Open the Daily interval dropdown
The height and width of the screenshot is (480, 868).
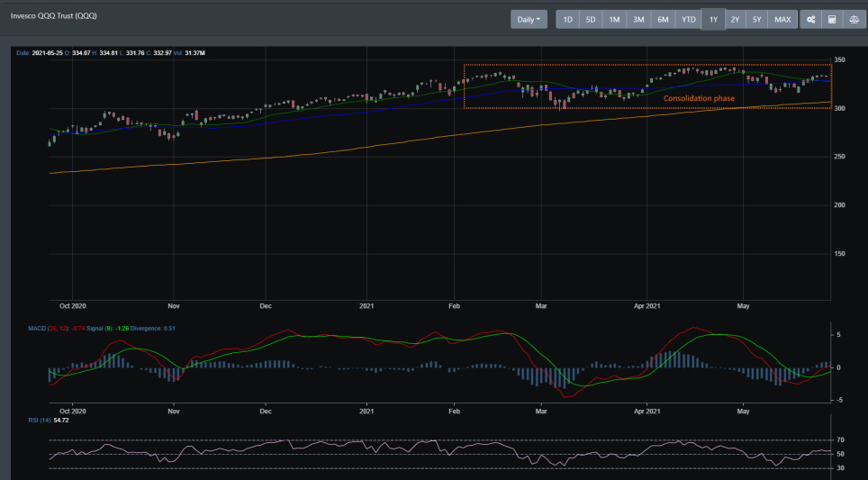pyautogui.click(x=529, y=20)
